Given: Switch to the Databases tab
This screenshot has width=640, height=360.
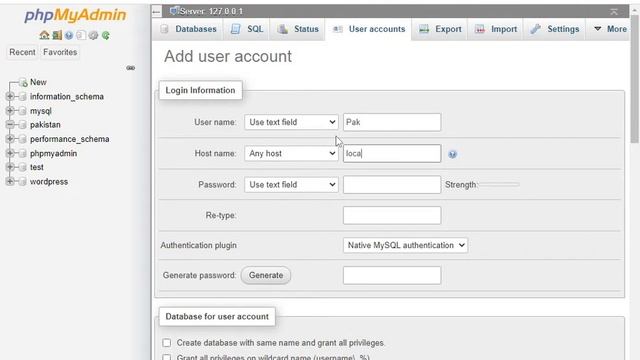Looking at the screenshot, I should click(188, 29).
